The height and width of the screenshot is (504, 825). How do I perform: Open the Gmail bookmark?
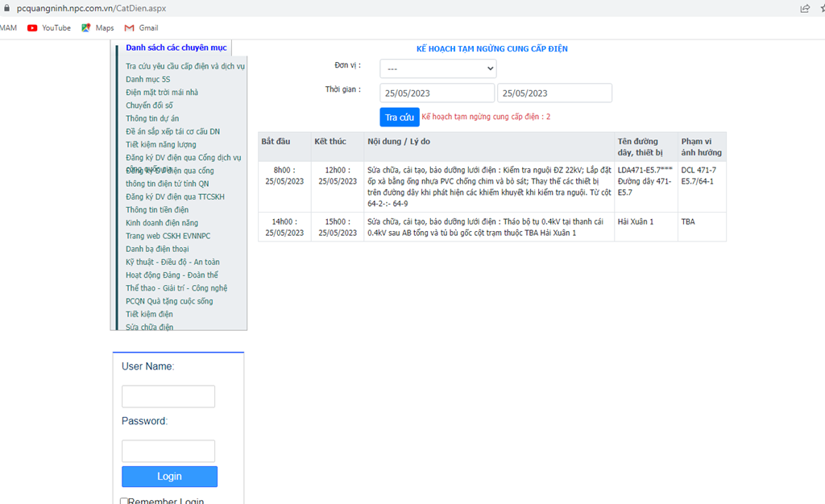point(141,27)
